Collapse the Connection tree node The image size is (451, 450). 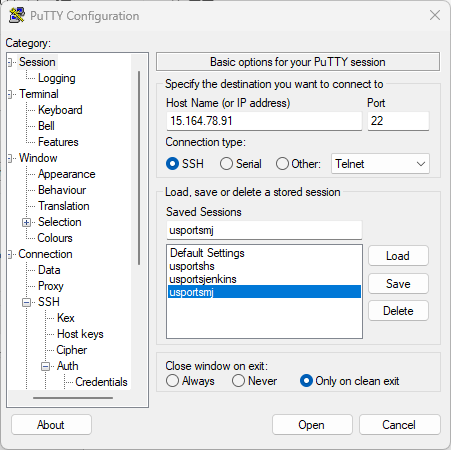10,254
